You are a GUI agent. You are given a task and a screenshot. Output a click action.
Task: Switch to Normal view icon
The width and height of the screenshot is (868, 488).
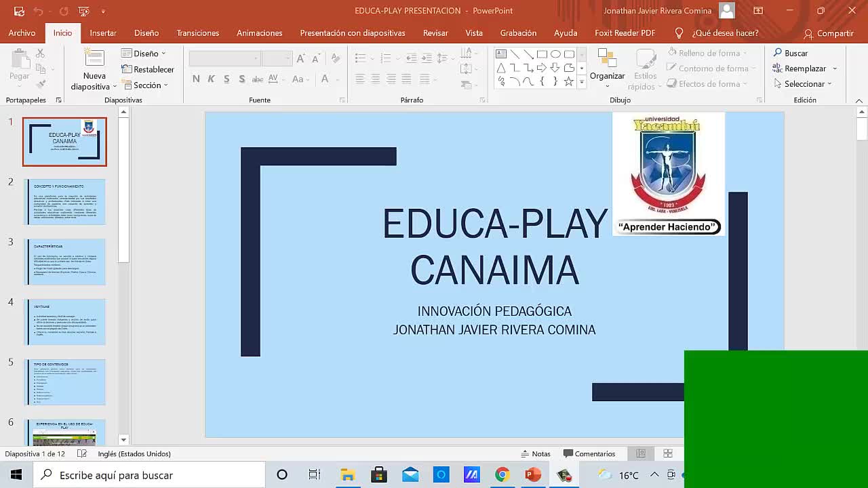pos(641,453)
